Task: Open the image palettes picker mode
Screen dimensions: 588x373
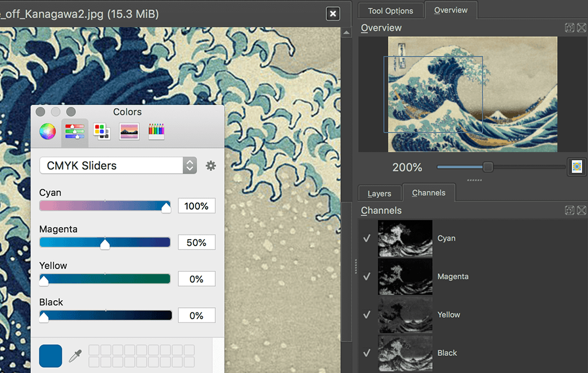Action: click(x=129, y=132)
